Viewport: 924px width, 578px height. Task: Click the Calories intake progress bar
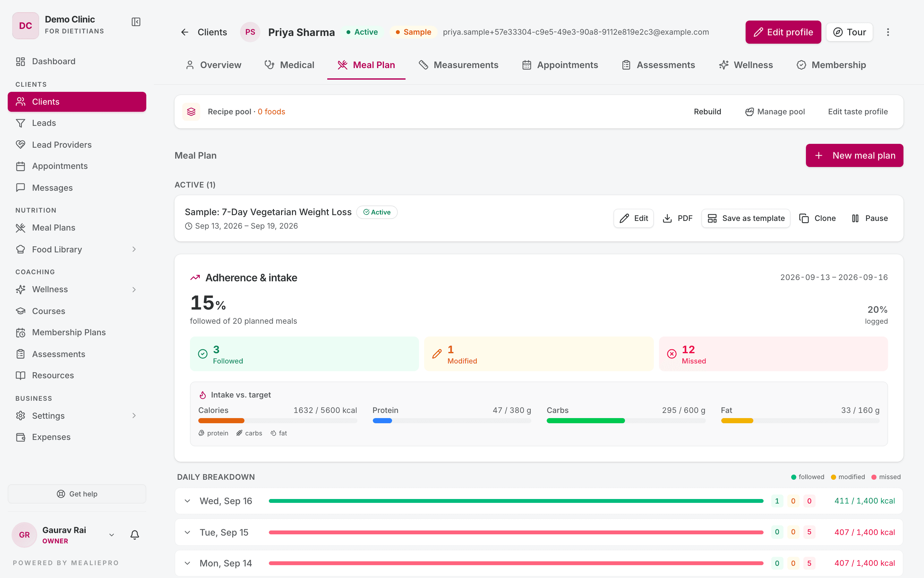278,421
